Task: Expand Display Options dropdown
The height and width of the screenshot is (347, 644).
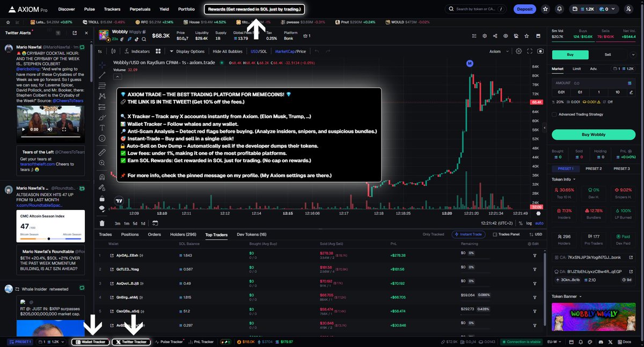Action: click(187, 52)
